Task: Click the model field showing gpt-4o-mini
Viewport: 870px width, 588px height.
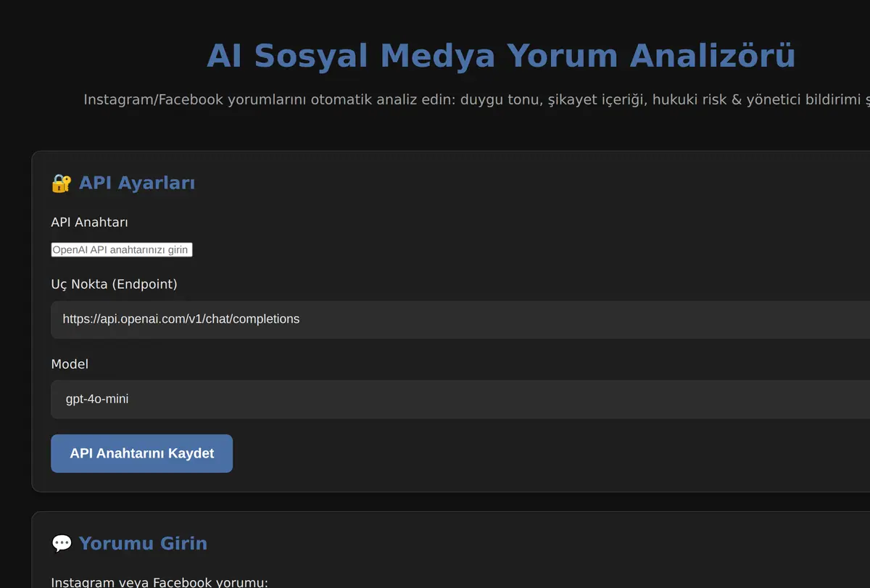Action: pos(460,399)
